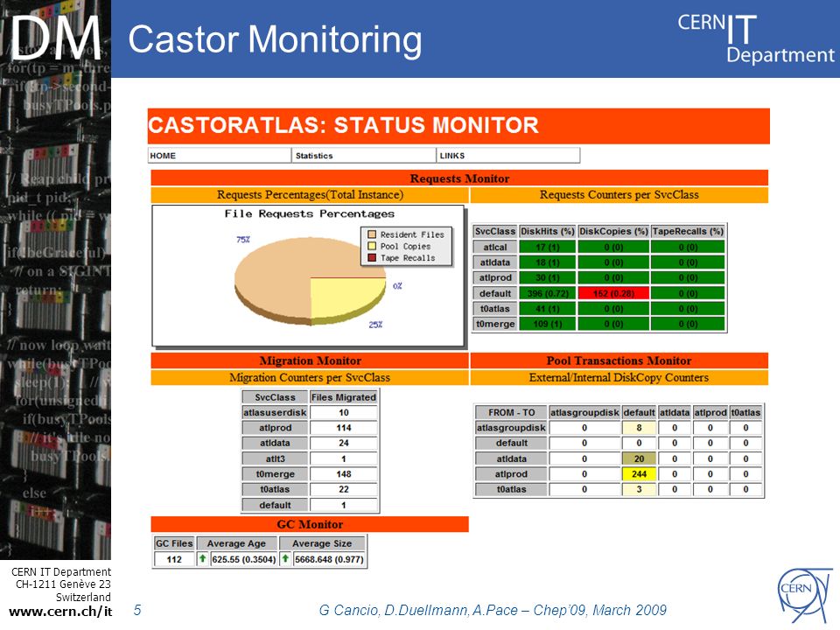
Task: Click the Pool Copies legend color box
Action: (372, 246)
